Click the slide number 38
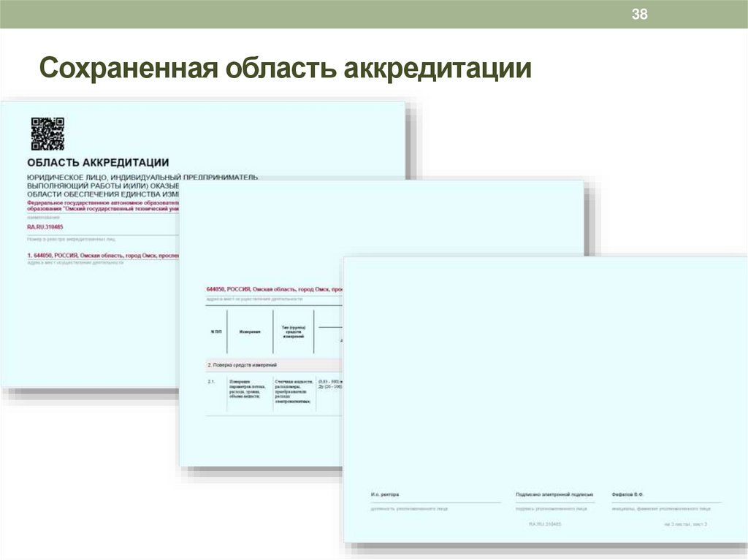Image resolution: width=748 pixels, height=560 pixels. pyautogui.click(x=639, y=12)
